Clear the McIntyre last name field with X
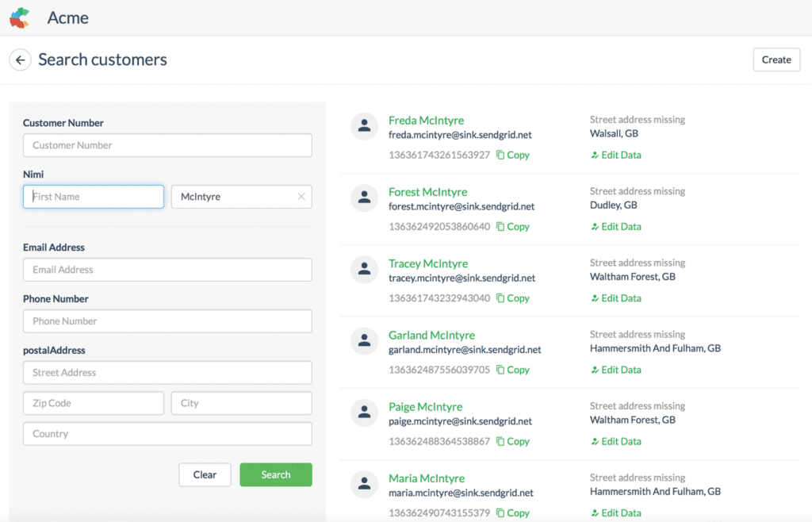This screenshot has height=522, width=812. 301,197
